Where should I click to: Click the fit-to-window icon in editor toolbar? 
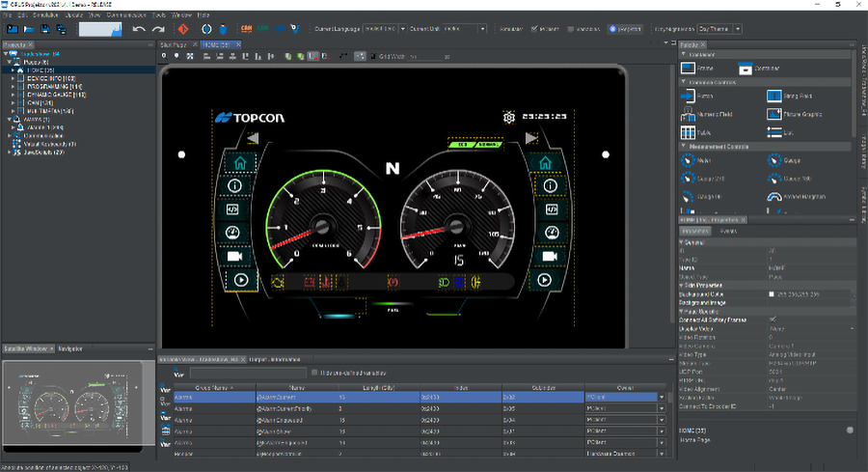coord(190,56)
